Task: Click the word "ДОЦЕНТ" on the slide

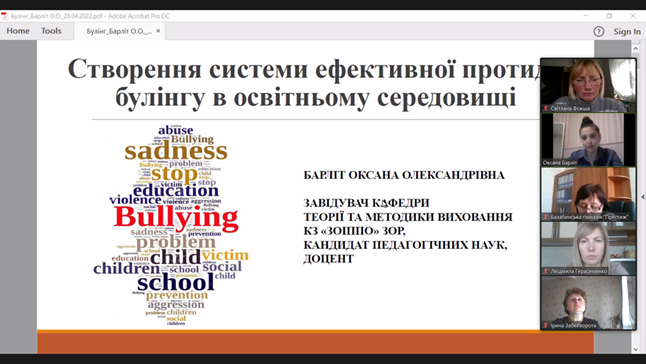Action: (328, 259)
